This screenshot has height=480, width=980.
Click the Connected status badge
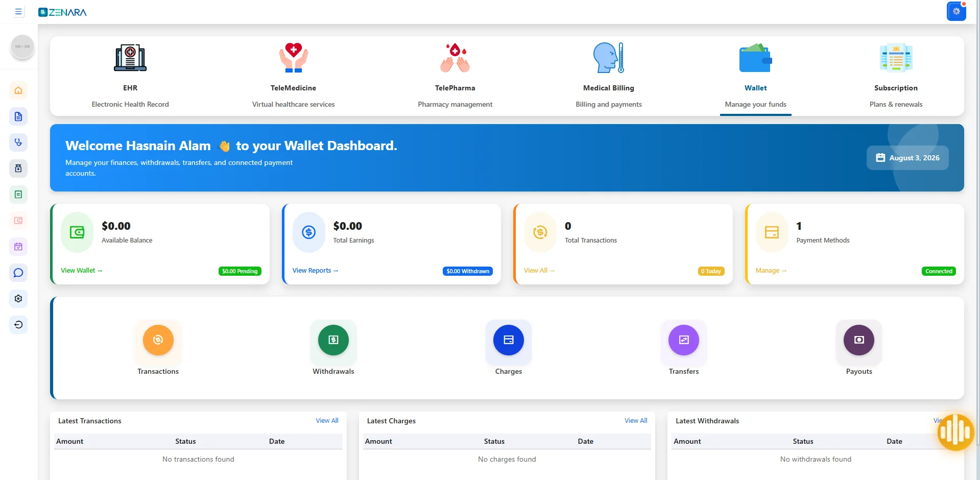coord(939,271)
